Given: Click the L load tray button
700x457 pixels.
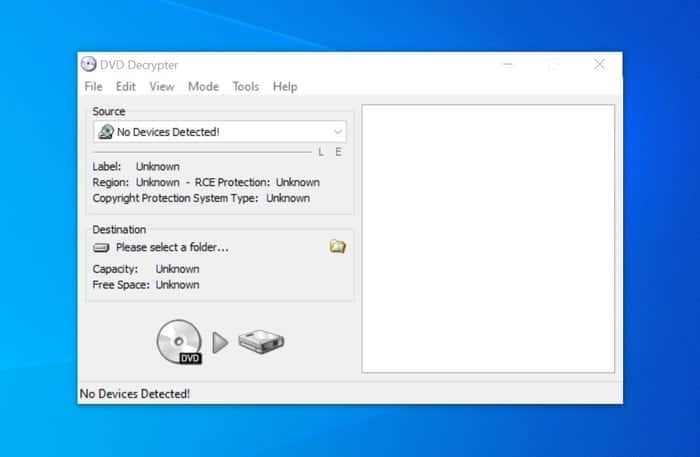Looking at the screenshot, I should (x=321, y=152).
